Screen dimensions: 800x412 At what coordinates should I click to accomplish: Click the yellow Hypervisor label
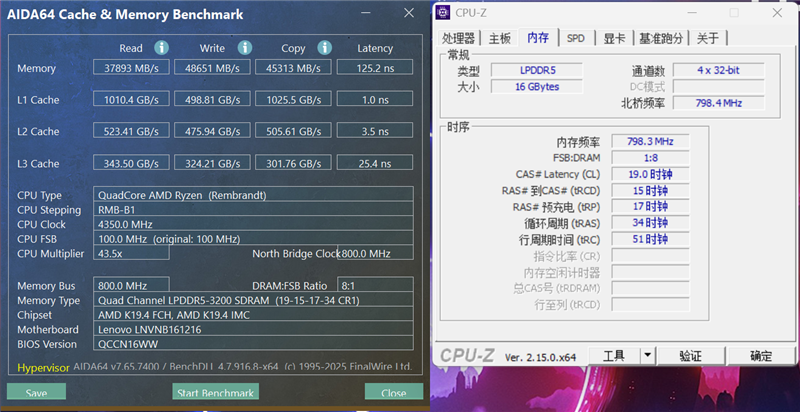click(43, 367)
